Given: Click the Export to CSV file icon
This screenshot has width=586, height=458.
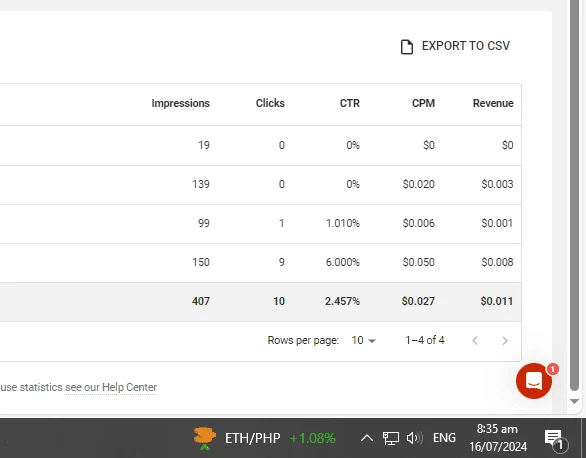Looking at the screenshot, I should pos(407,47).
